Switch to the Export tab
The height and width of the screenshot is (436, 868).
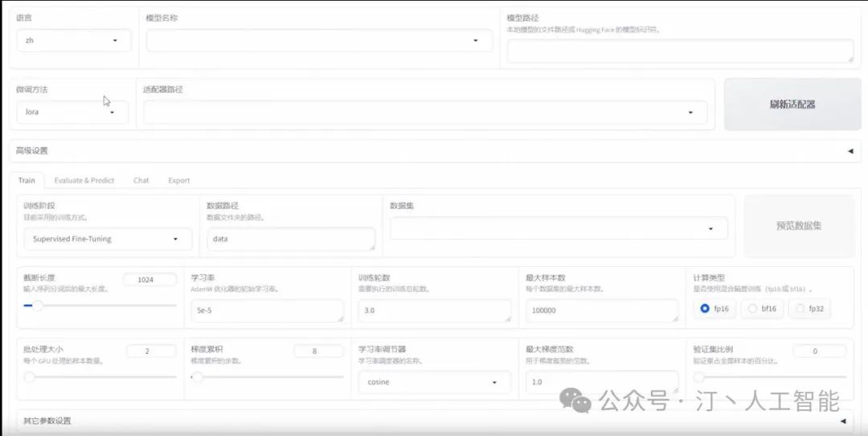tap(178, 180)
